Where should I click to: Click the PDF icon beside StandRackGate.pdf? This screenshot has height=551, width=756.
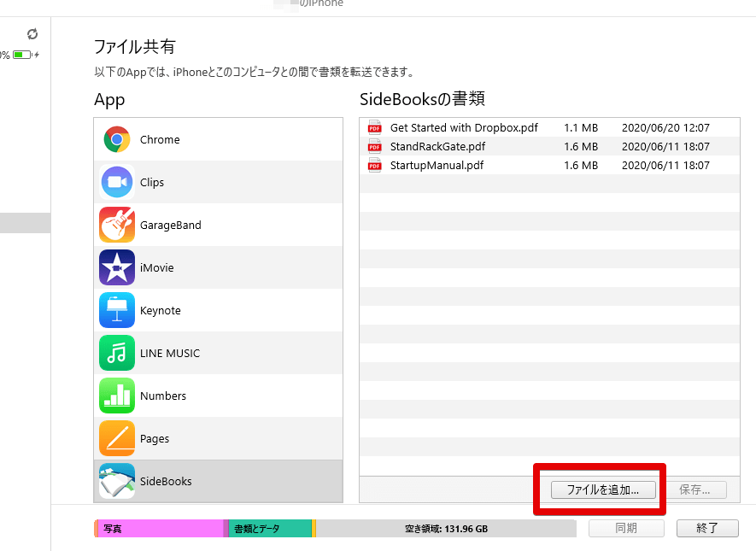[x=374, y=146]
